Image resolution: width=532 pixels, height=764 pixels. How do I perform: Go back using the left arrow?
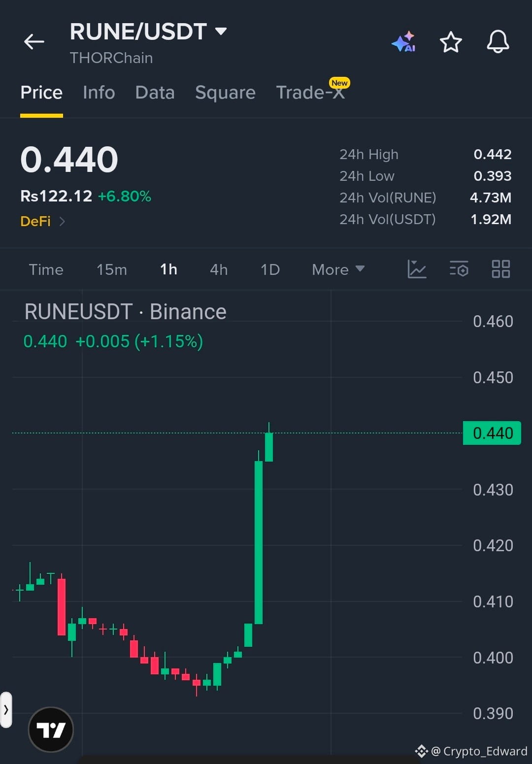click(34, 42)
